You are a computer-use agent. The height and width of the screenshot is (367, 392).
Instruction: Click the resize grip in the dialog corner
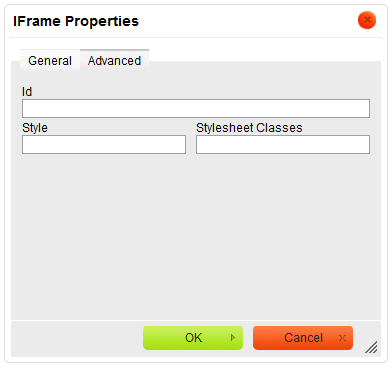click(371, 347)
